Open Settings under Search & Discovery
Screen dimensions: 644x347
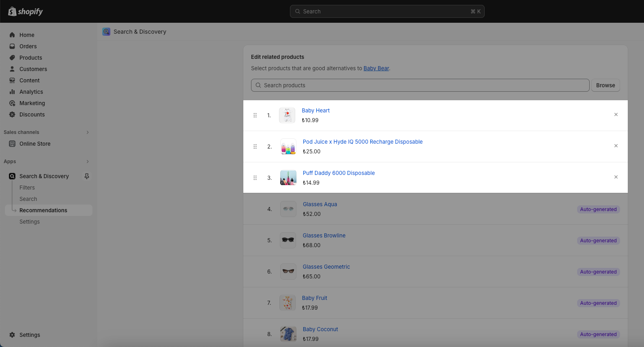pyautogui.click(x=30, y=222)
